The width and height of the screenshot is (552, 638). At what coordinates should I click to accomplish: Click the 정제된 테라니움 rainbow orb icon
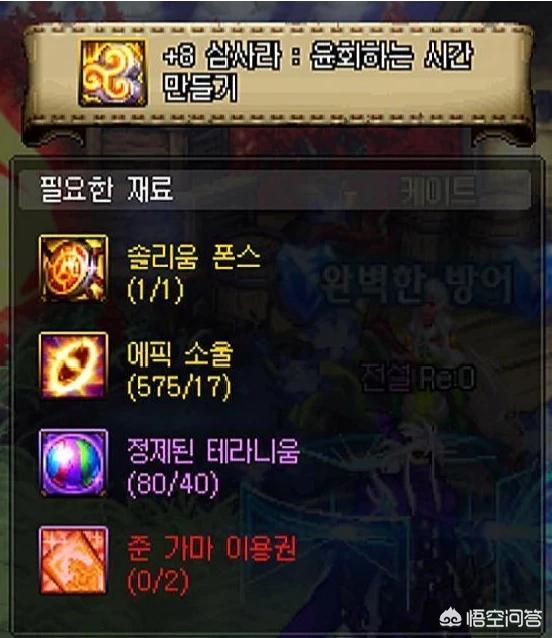(74, 463)
